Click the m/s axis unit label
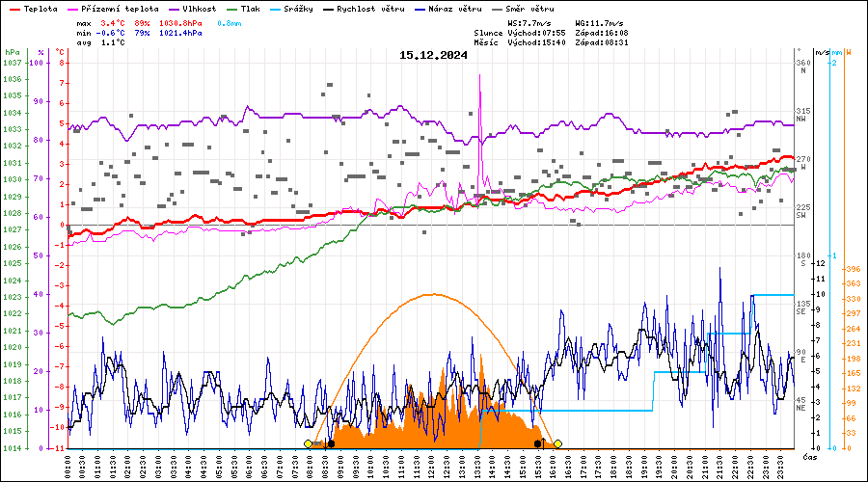The width and height of the screenshot is (868, 482). pyautogui.click(x=821, y=52)
